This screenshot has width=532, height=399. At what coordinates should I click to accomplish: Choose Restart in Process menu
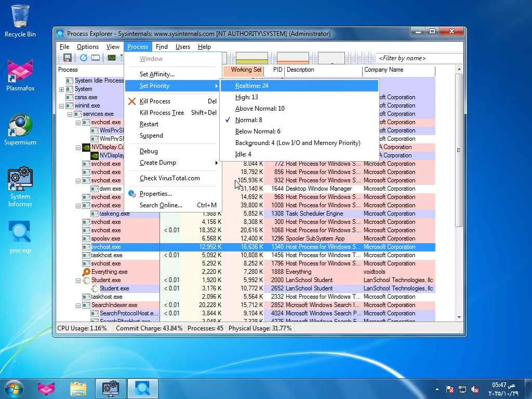[x=172, y=124]
